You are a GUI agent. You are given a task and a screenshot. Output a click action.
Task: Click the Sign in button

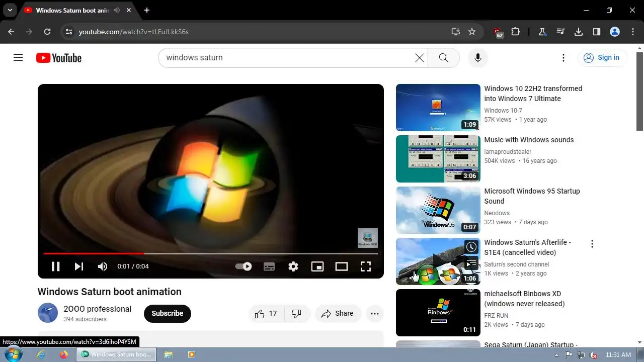coord(602,58)
